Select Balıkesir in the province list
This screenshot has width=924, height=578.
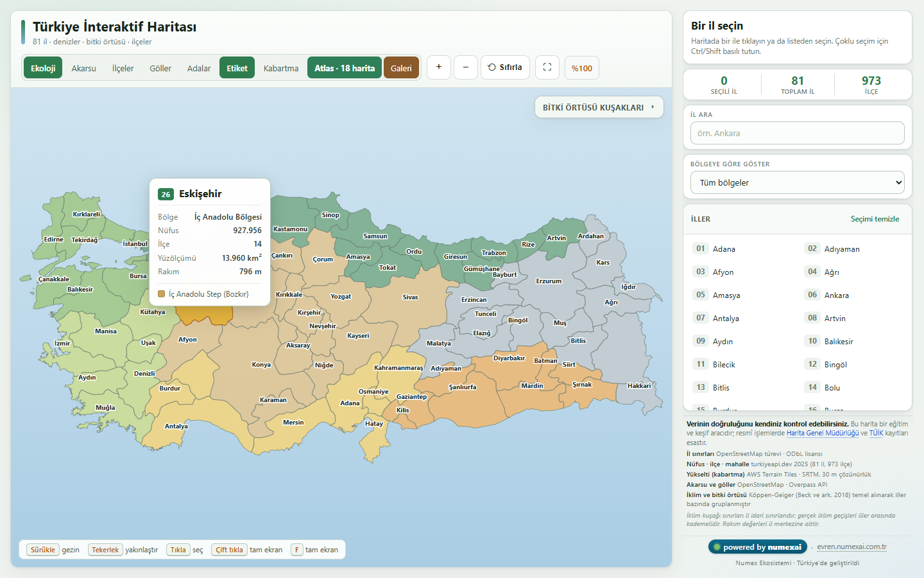pos(854,341)
